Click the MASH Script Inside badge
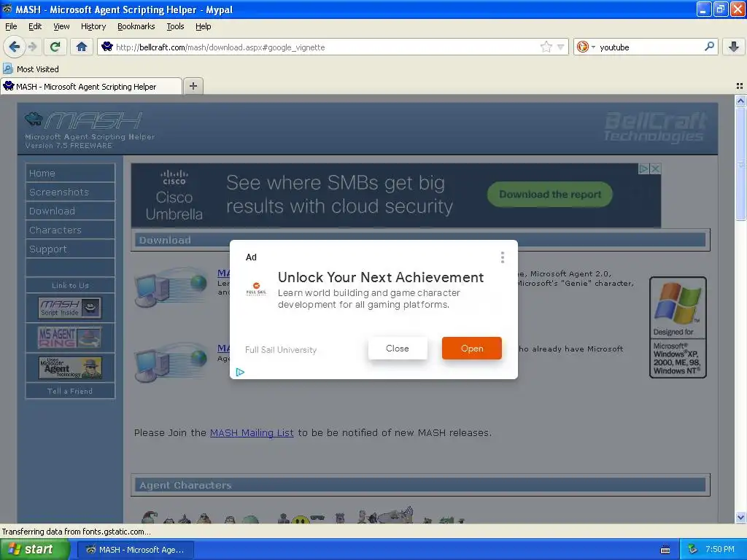 click(x=69, y=308)
